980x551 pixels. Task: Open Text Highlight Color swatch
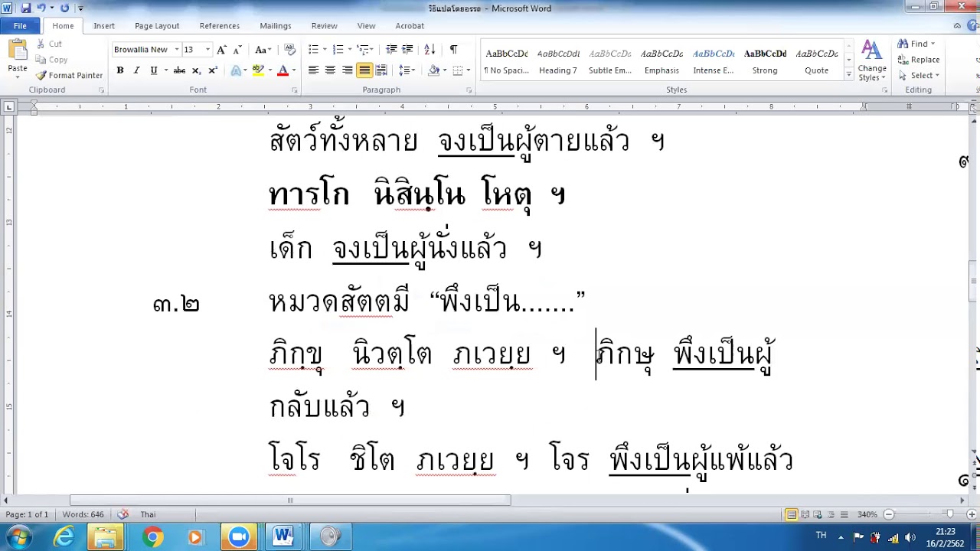(x=259, y=70)
